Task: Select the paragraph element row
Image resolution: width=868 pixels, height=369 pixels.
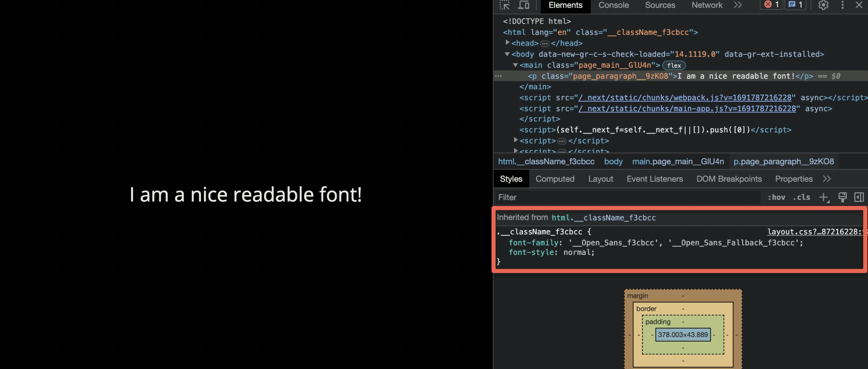Action: [x=680, y=76]
